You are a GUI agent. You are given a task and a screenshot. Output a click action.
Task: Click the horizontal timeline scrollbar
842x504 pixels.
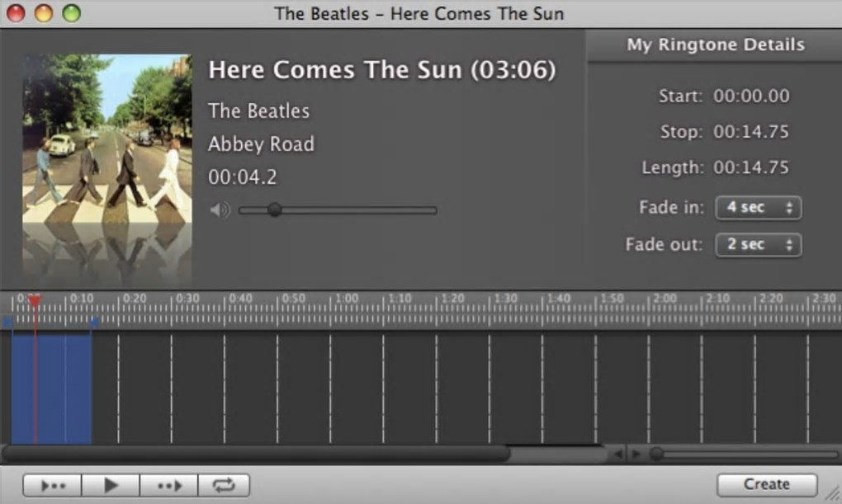coord(256,454)
